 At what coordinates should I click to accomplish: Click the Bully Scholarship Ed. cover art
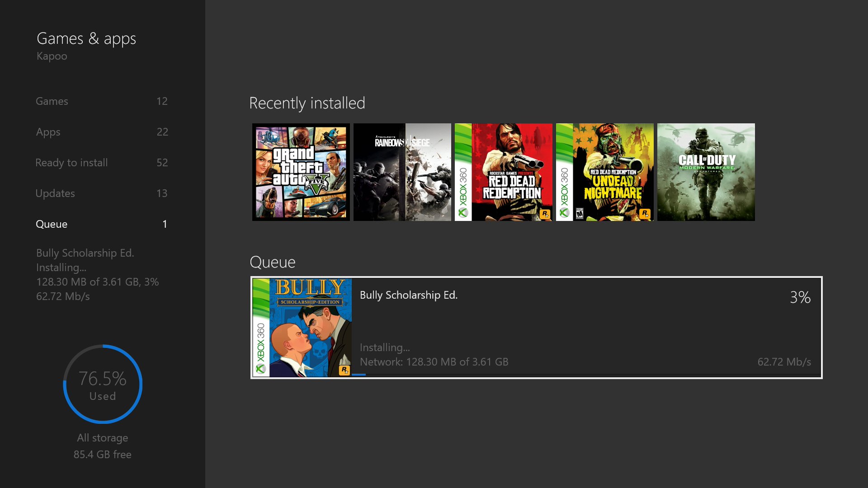click(x=302, y=328)
